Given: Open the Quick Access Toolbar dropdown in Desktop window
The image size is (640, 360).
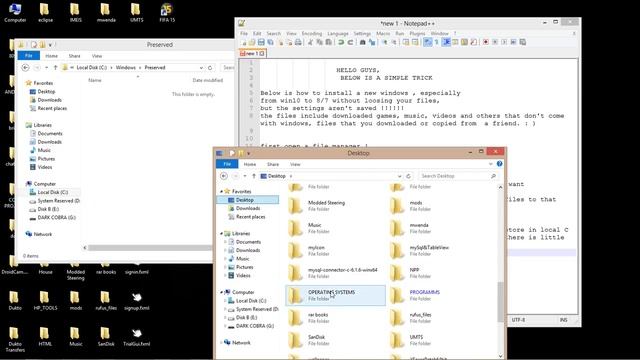Looking at the screenshot, I should [x=249, y=153].
